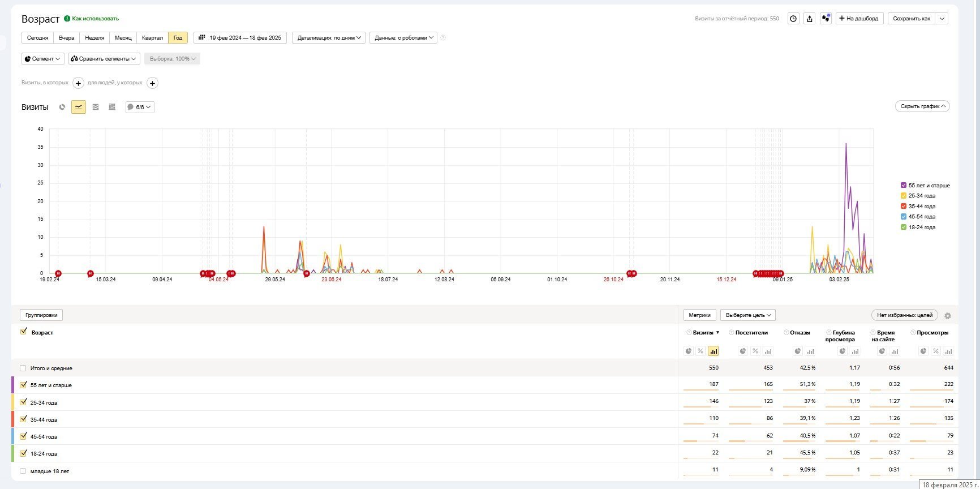Viewport: 980px width, 489px height.
Task: Uncheck the '35-44 года' table row checkbox
Action: (x=23, y=419)
